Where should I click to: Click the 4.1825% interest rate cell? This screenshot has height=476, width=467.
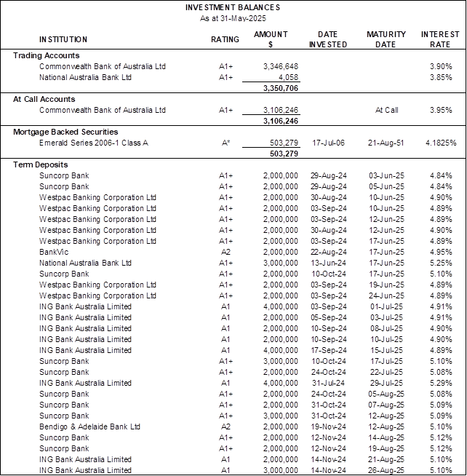pos(441,143)
